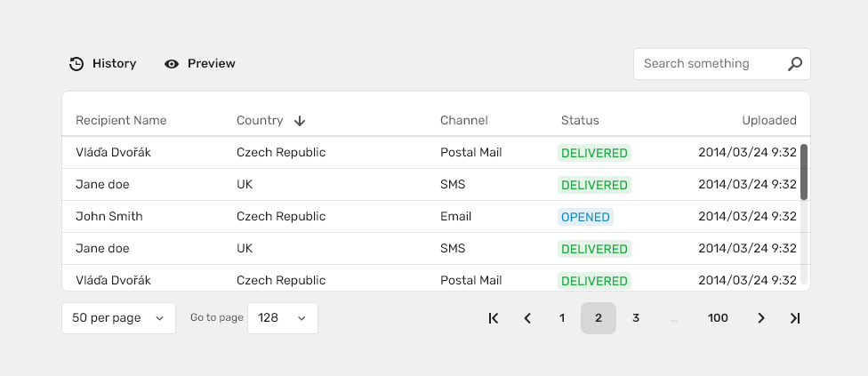Click the OPENED status badge

(x=585, y=217)
